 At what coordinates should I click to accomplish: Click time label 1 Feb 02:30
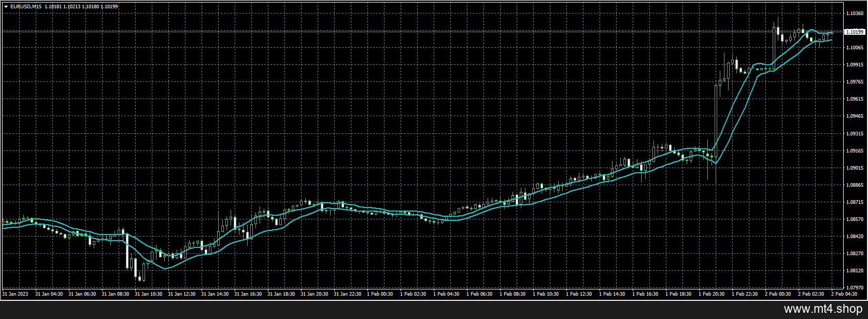413,294
